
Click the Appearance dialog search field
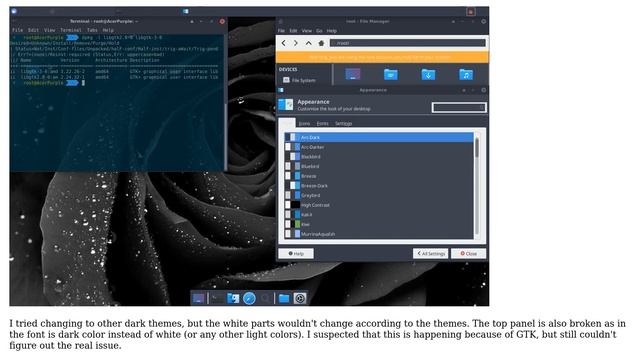459,107
